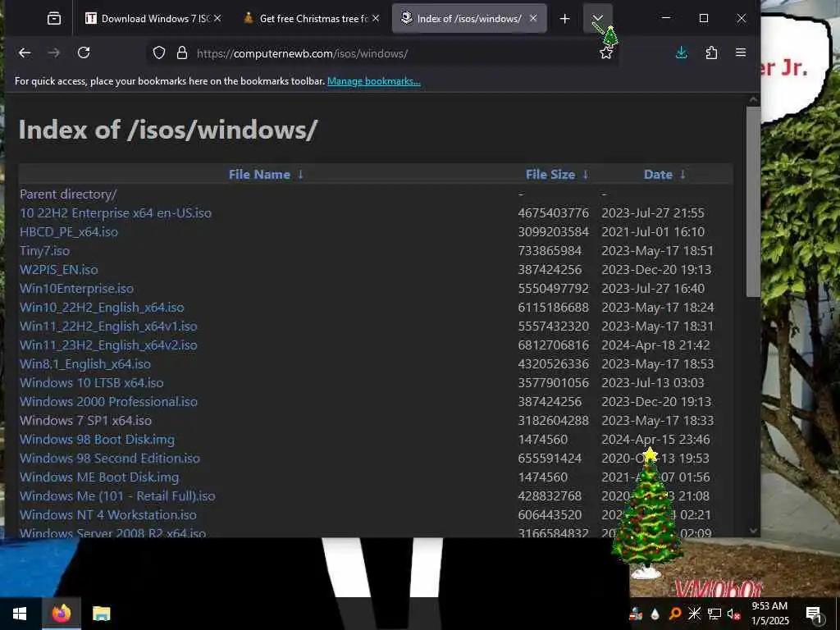
Task: Click the scrollbar up arrow
Action: tap(753, 99)
